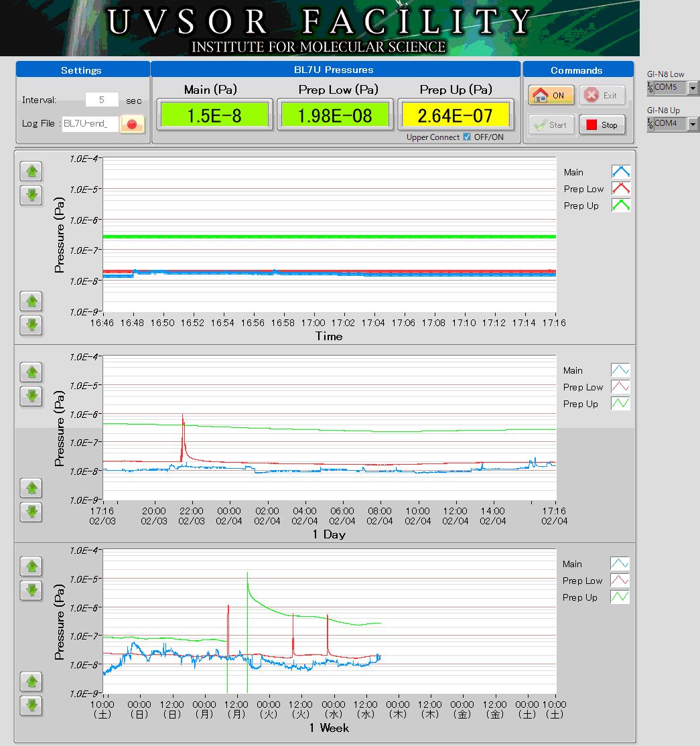Toggle the Upper Connect checkbox
This screenshot has width=700, height=746.
[x=467, y=137]
